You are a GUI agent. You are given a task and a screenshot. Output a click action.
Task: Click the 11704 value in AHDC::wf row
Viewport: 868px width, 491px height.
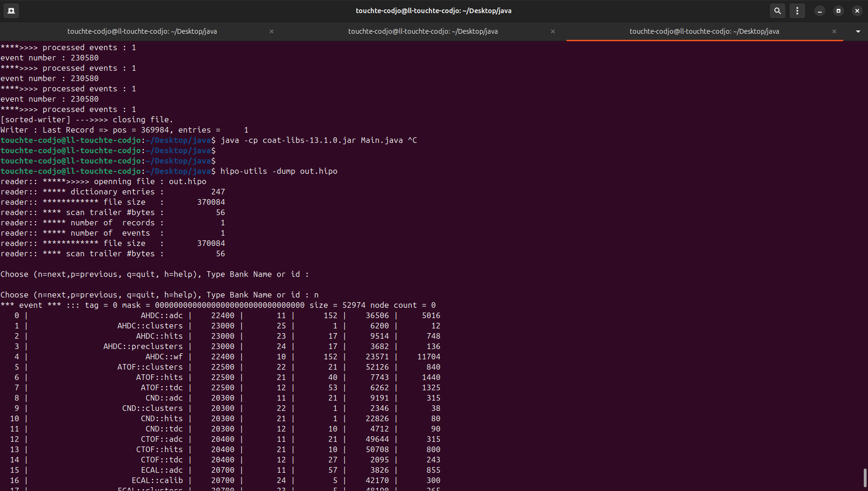(429, 357)
